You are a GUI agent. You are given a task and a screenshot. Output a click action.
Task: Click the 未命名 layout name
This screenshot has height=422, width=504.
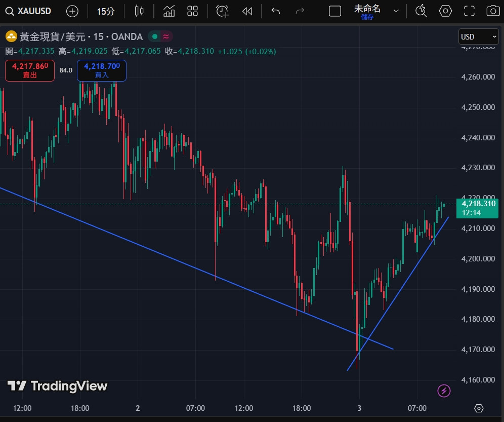[x=367, y=9]
